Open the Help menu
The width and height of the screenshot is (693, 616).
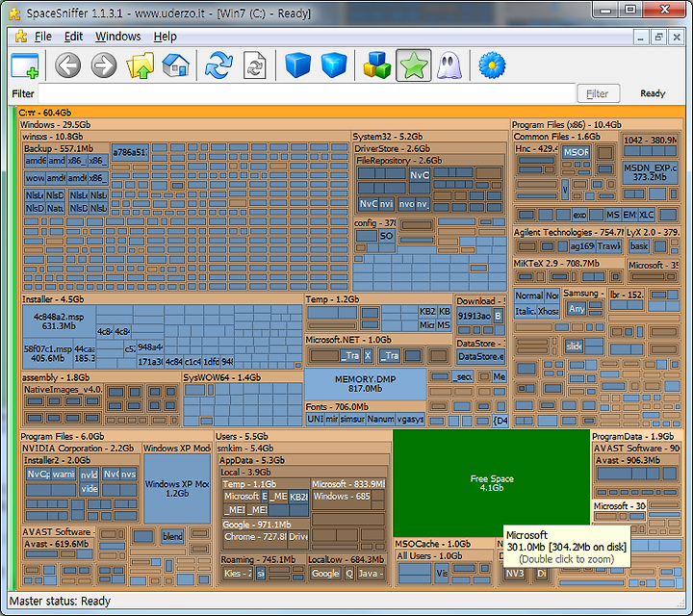pos(165,37)
